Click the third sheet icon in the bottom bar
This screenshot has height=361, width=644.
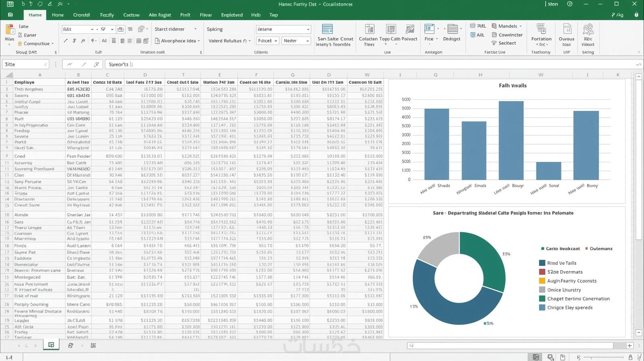point(93,345)
